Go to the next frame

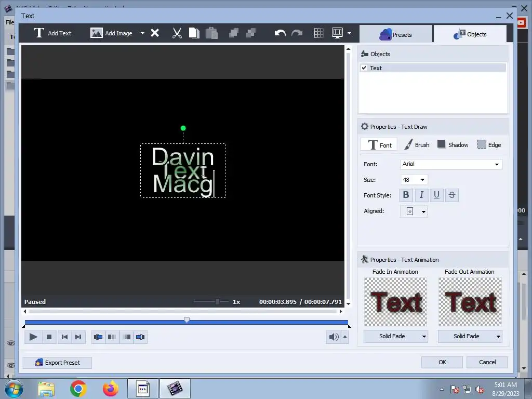pos(78,337)
